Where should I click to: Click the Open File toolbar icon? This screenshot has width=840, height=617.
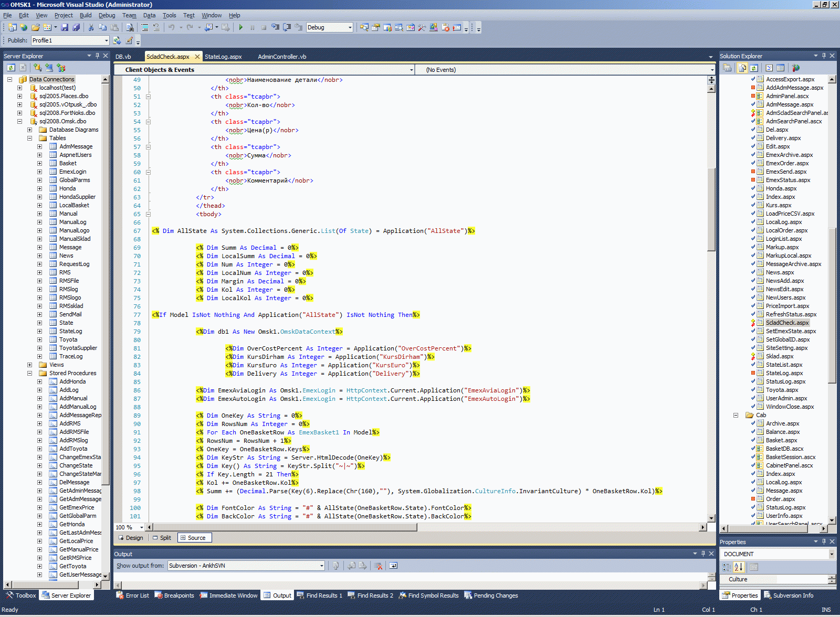tap(36, 27)
